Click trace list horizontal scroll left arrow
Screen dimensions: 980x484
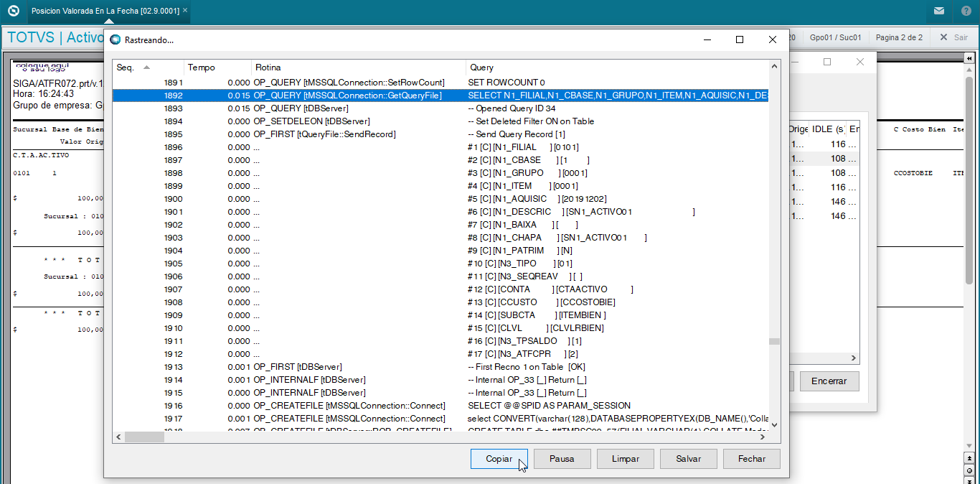[119, 437]
